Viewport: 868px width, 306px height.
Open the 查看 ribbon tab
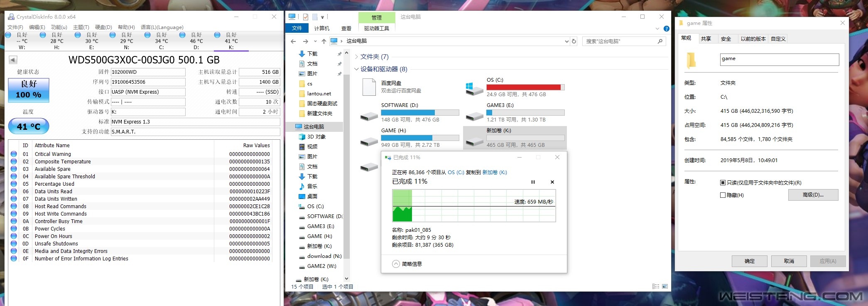346,28
